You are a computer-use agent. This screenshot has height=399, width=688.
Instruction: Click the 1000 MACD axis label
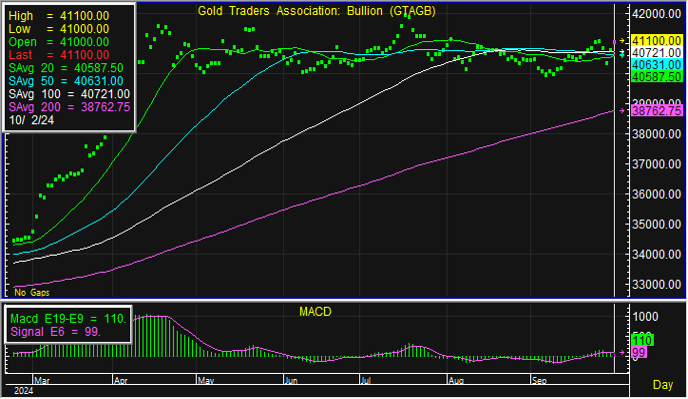pyautogui.click(x=645, y=317)
